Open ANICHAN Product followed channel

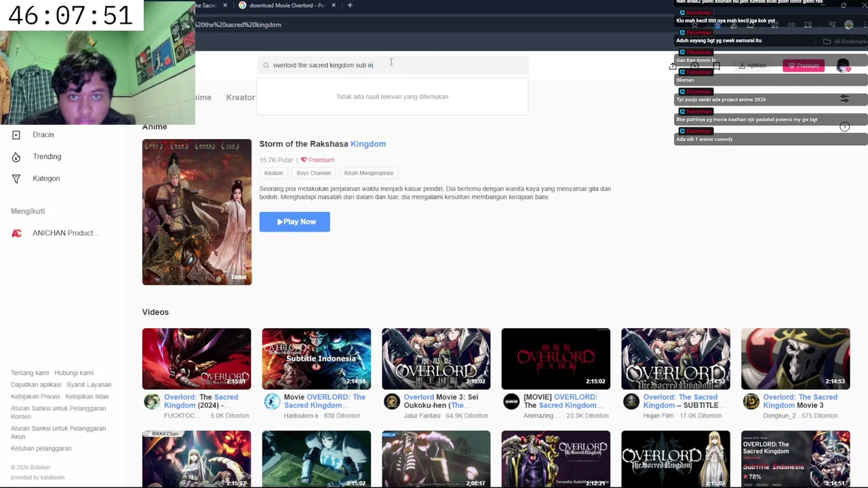pyautogui.click(x=65, y=233)
